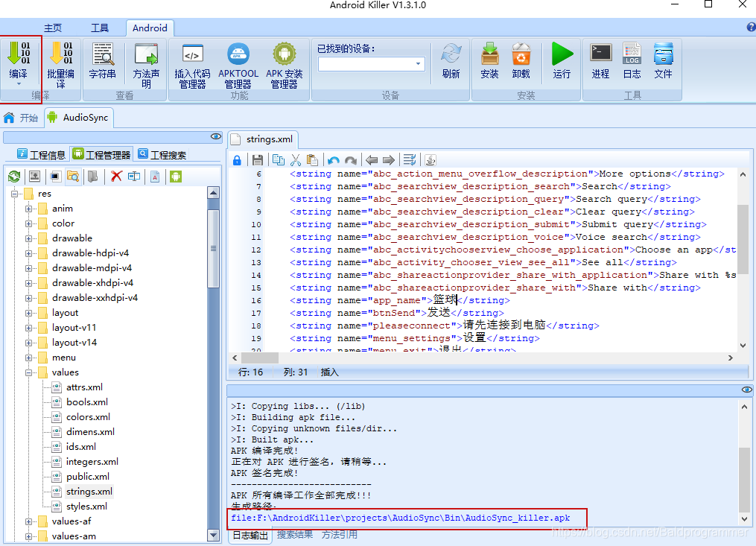Click the editor lock icon
756x546 pixels.
pyautogui.click(x=237, y=160)
